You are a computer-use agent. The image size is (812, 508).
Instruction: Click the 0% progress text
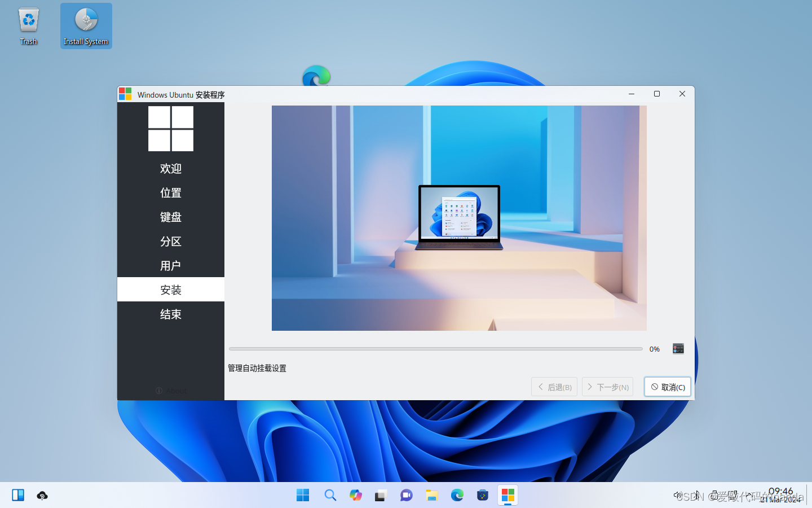[654, 349]
